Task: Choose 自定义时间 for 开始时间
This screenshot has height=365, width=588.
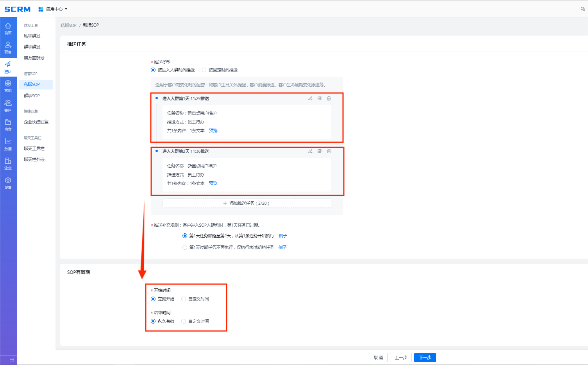Action: (x=184, y=299)
